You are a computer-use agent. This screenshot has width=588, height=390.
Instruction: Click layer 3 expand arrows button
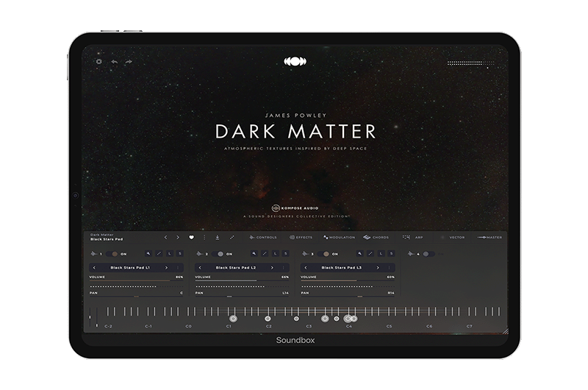[x=370, y=254]
